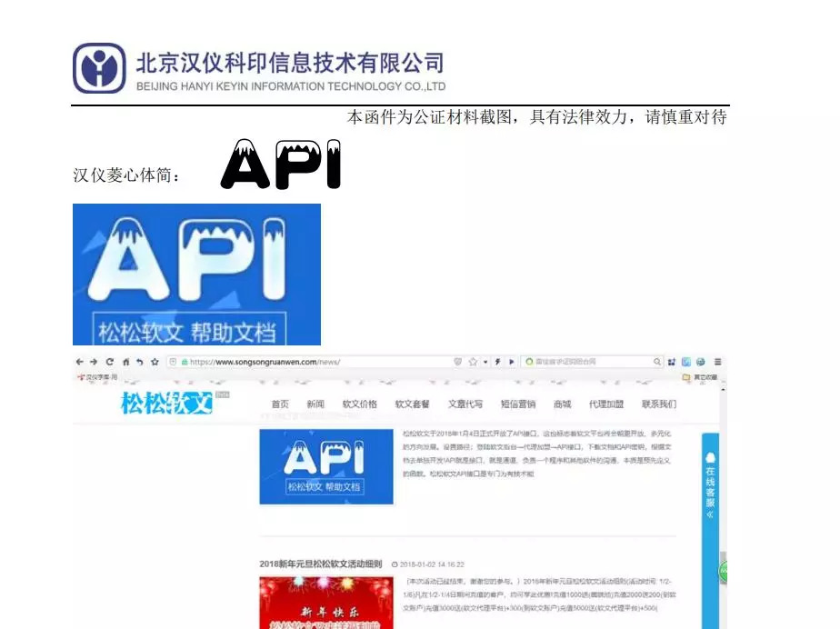Open the 代理加盟 navigation item
Screen dimensions: 840x629
tap(606, 404)
